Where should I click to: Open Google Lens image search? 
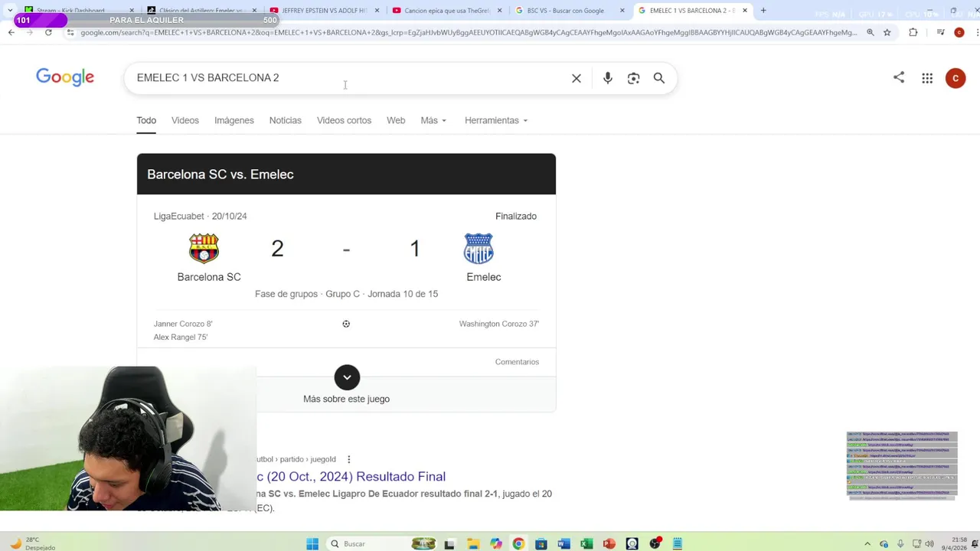click(633, 78)
